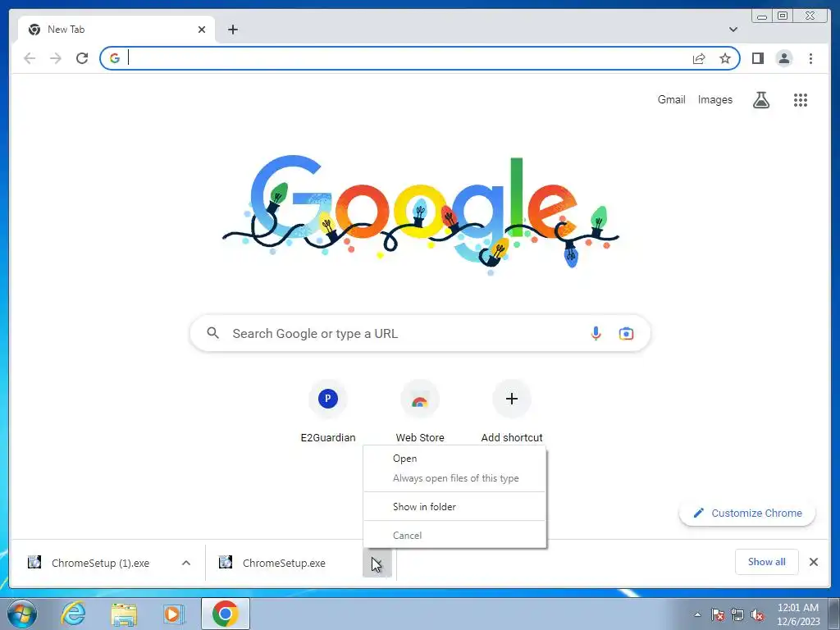Click the taskbar clock and date
The image size is (840, 630).
coord(797,614)
